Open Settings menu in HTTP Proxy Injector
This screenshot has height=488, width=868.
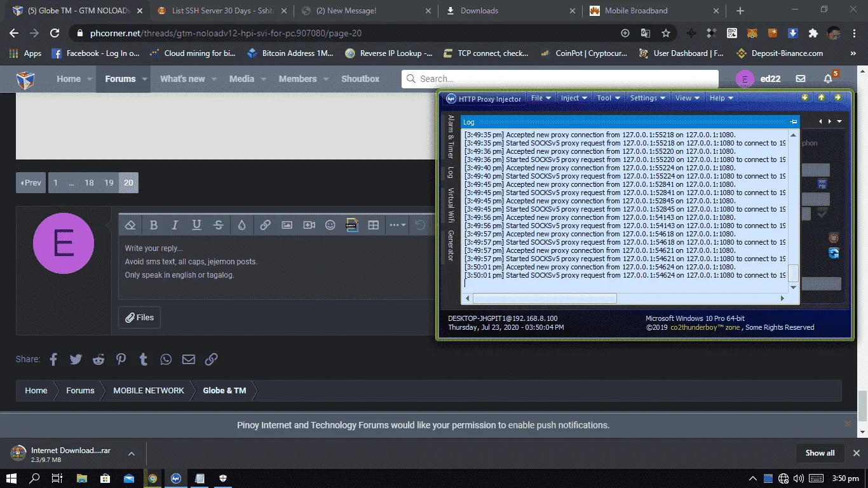648,98
